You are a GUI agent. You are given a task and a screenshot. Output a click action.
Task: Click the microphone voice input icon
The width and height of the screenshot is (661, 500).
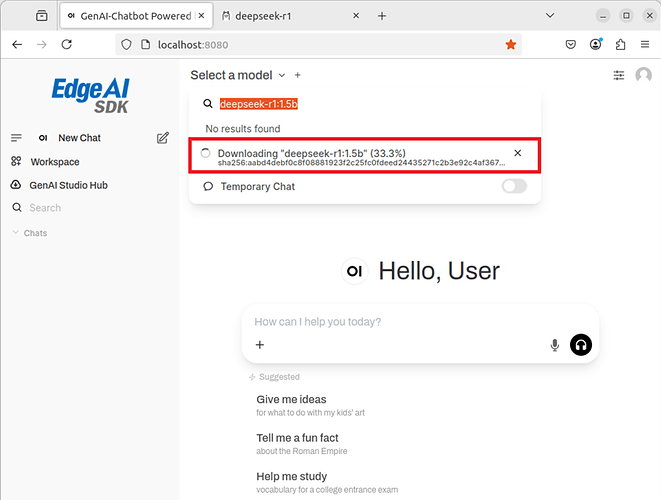[555, 345]
